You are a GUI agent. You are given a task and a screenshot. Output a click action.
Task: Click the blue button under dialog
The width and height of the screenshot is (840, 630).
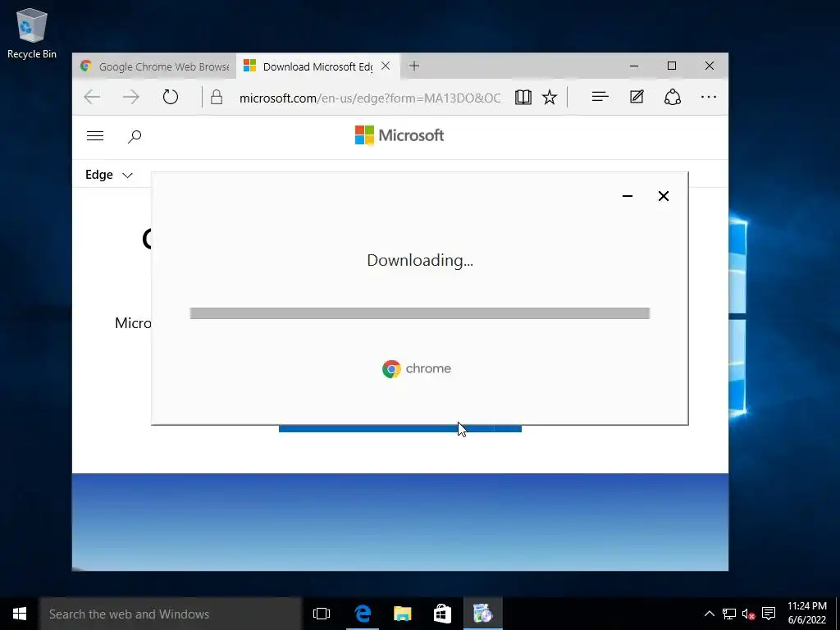(400, 428)
